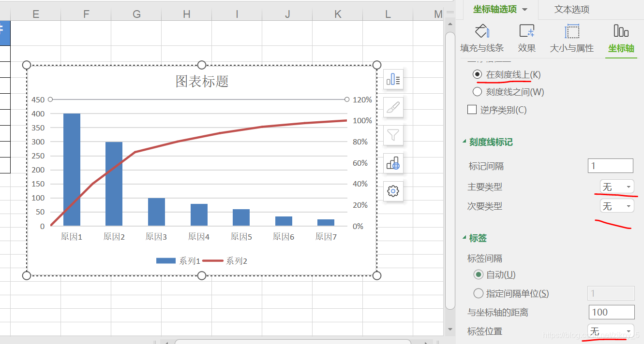Click the 原因7 axis label

pos(326,237)
